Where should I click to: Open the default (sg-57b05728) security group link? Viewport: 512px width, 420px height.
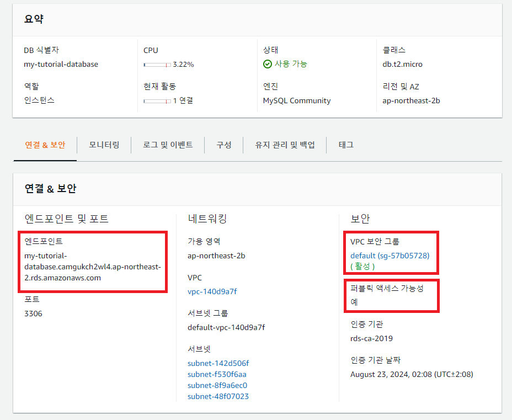point(390,256)
